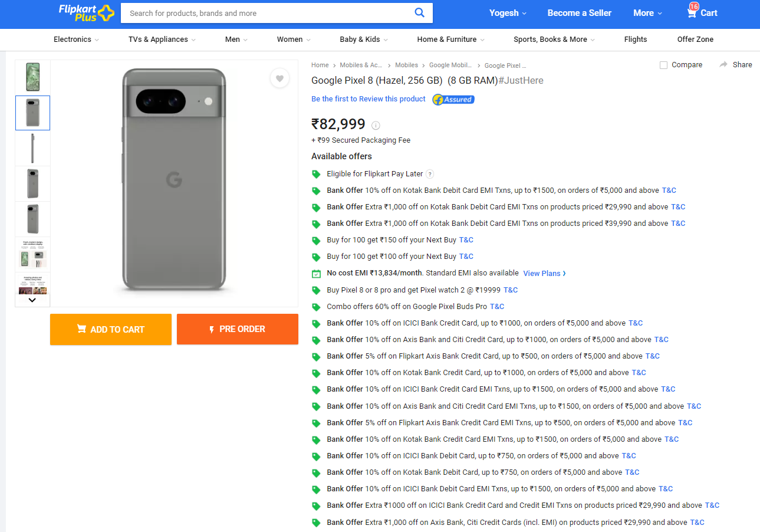
Task: Expand the TVs & Appliances menu
Action: point(162,40)
